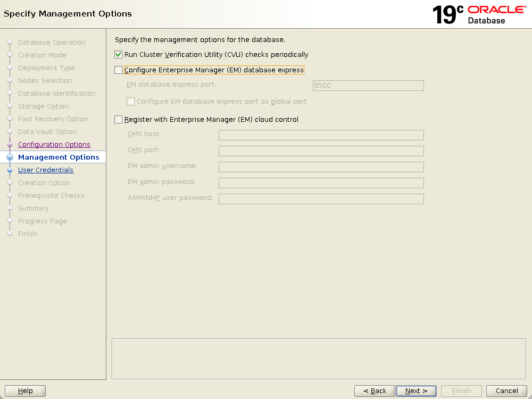Go Back to the previous page
The image size is (532, 399).
(375, 391)
